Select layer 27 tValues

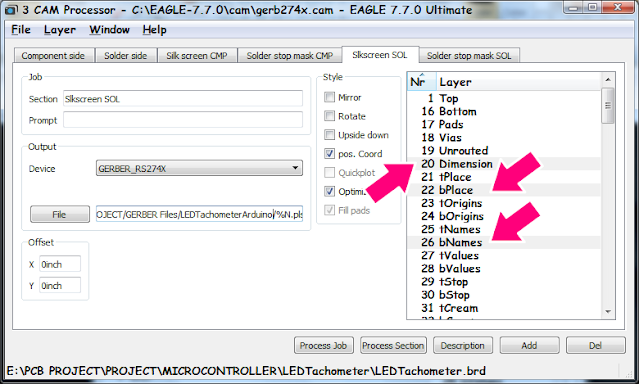pos(504,255)
